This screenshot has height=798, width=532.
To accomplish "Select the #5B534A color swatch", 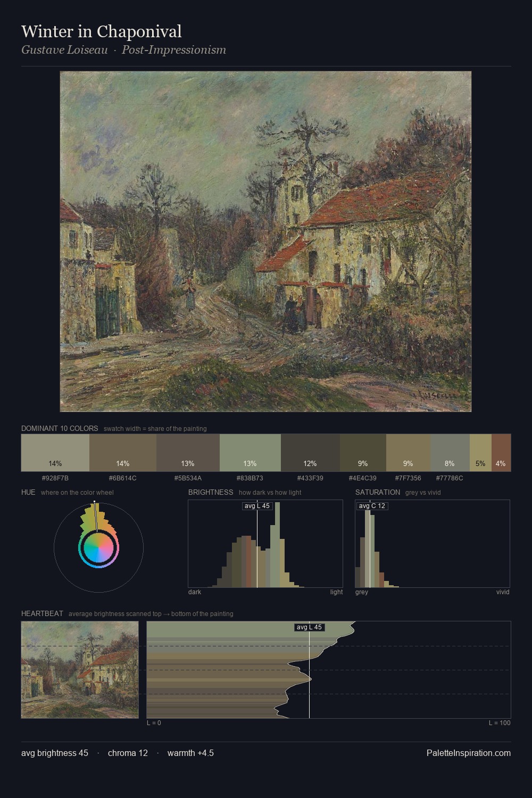I will tap(188, 453).
